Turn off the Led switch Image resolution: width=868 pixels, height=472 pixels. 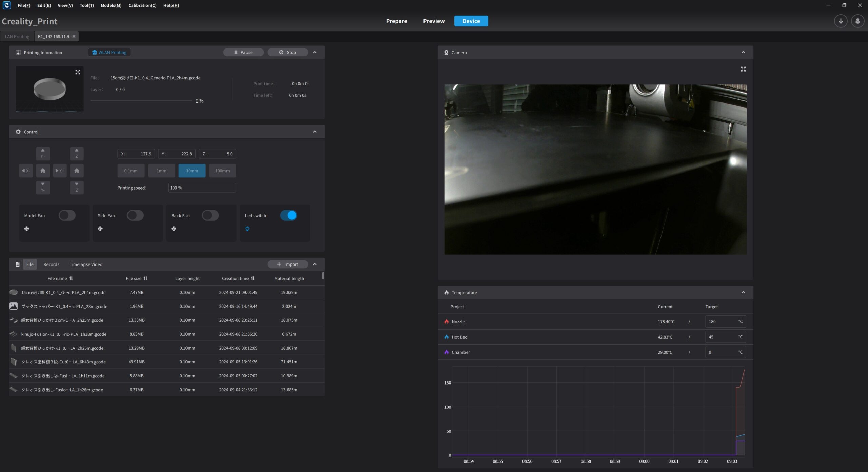(x=289, y=215)
